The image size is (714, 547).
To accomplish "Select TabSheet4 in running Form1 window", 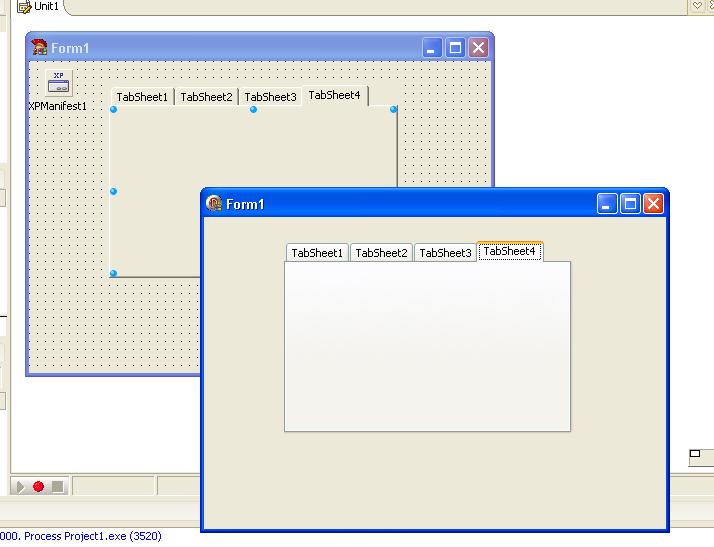I will click(x=510, y=251).
